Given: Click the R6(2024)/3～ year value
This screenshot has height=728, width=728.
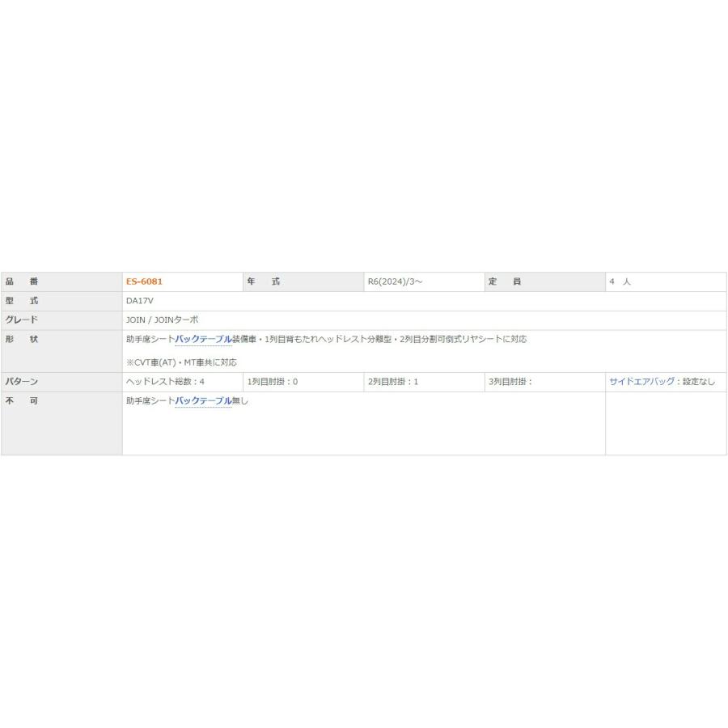Looking at the screenshot, I should coord(396,281).
